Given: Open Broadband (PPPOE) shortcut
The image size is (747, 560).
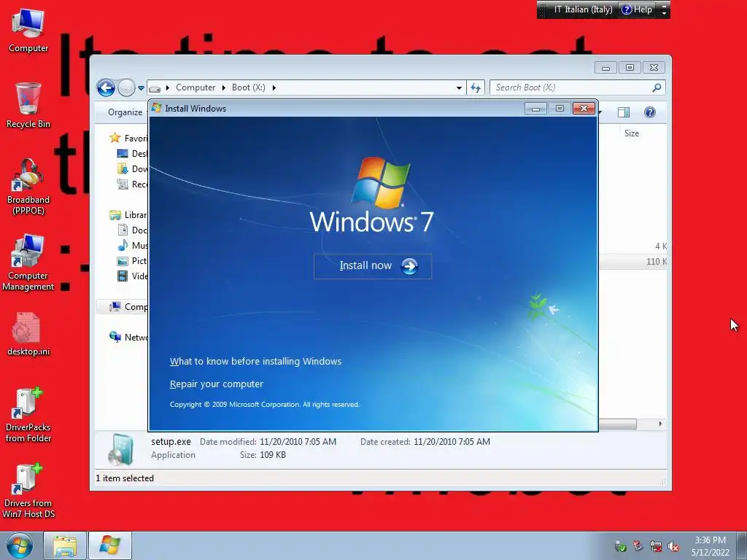Looking at the screenshot, I should tap(28, 187).
